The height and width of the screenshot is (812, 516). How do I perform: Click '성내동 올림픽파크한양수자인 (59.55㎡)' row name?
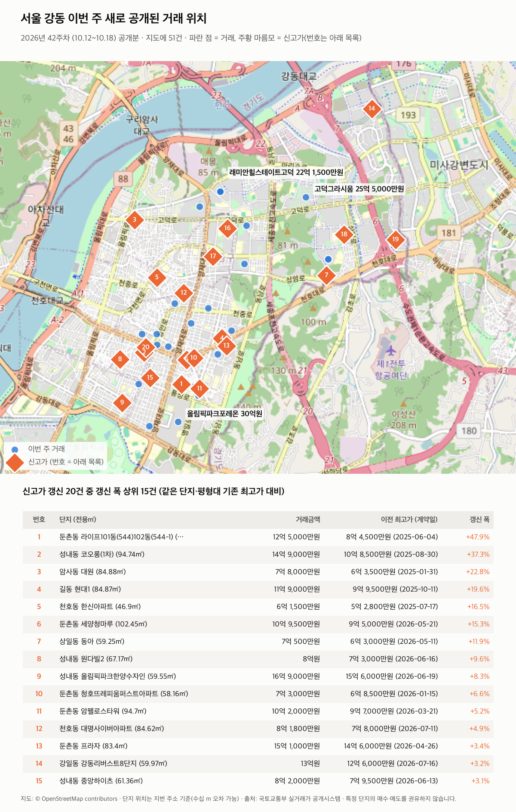[x=118, y=676]
